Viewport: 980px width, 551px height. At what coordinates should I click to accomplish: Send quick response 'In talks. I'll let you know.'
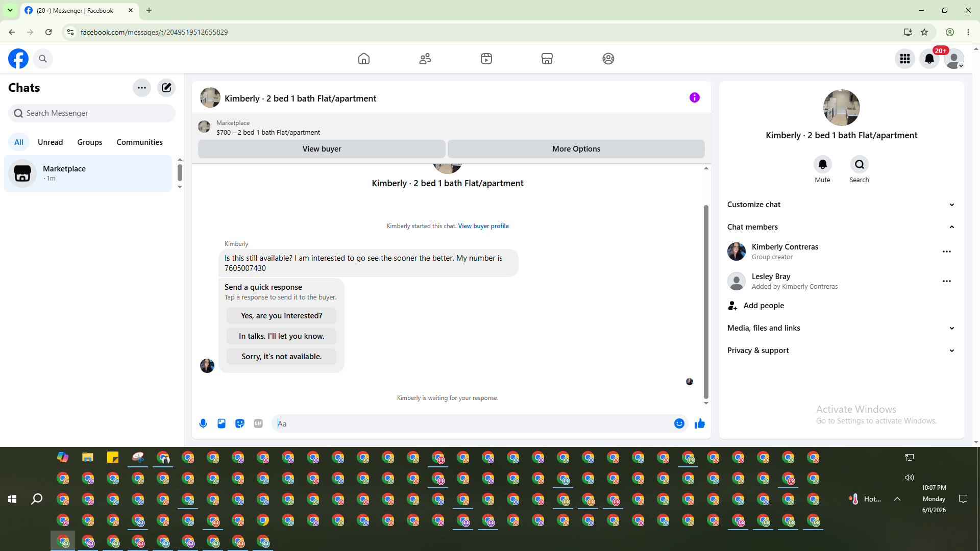[x=281, y=336]
